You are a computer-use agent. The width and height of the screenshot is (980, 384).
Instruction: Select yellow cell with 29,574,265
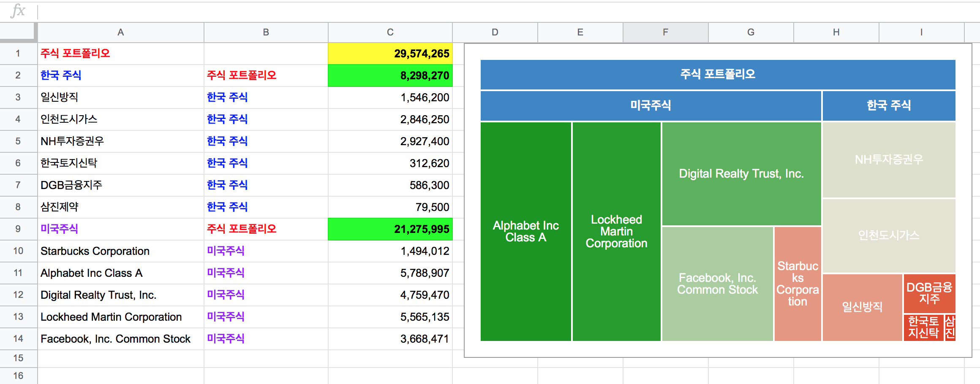coord(390,54)
